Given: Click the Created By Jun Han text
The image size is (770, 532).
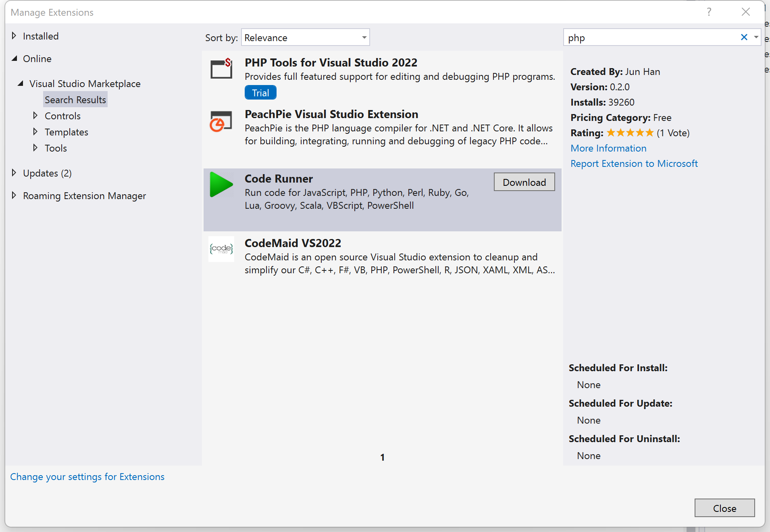Looking at the screenshot, I should click(x=615, y=71).
